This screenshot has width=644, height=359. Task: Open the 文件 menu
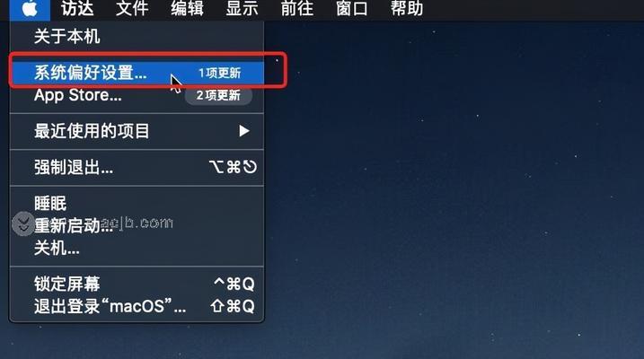(x=132, y=9)
